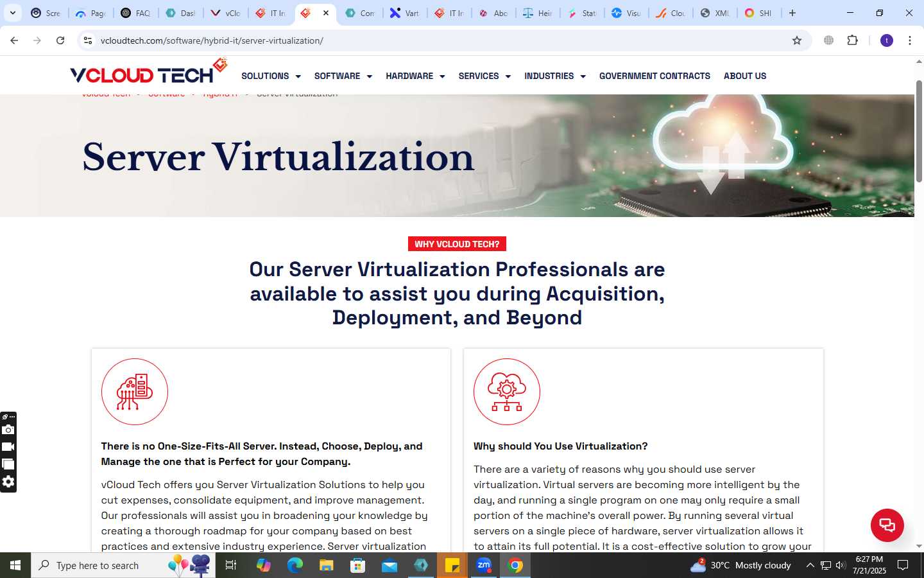Click the vCloud Tech logo

pyautogui.click(x=149, y=71)
